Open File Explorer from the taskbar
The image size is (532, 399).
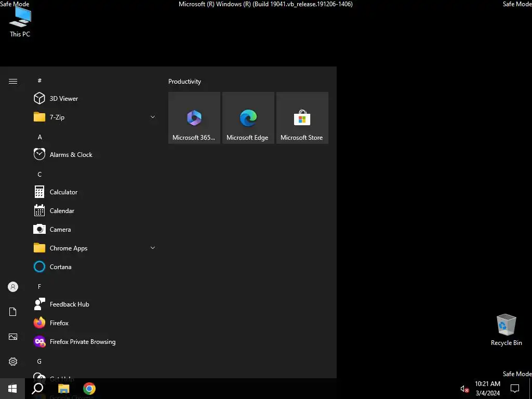tap(63, 389)
